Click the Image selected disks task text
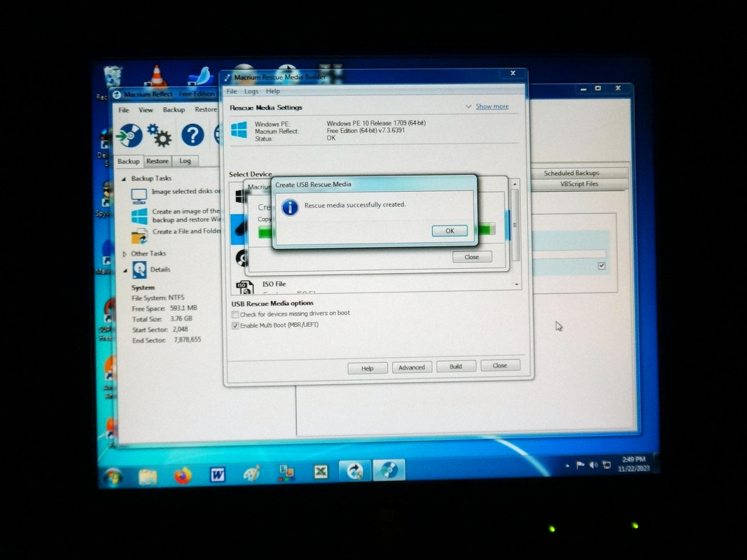This screenshot has width=747, height=560. click(x=186, y=191)
